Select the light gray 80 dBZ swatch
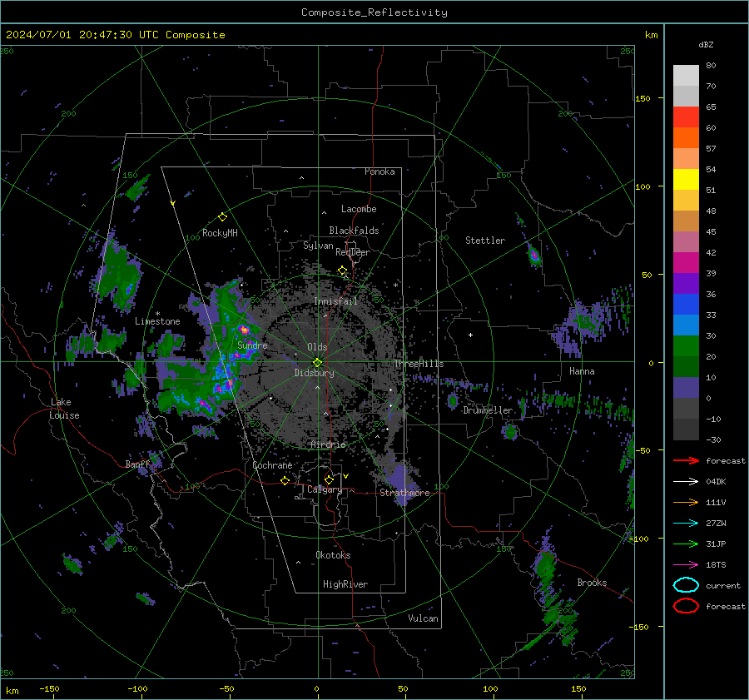749x700 pixels. 686,75
